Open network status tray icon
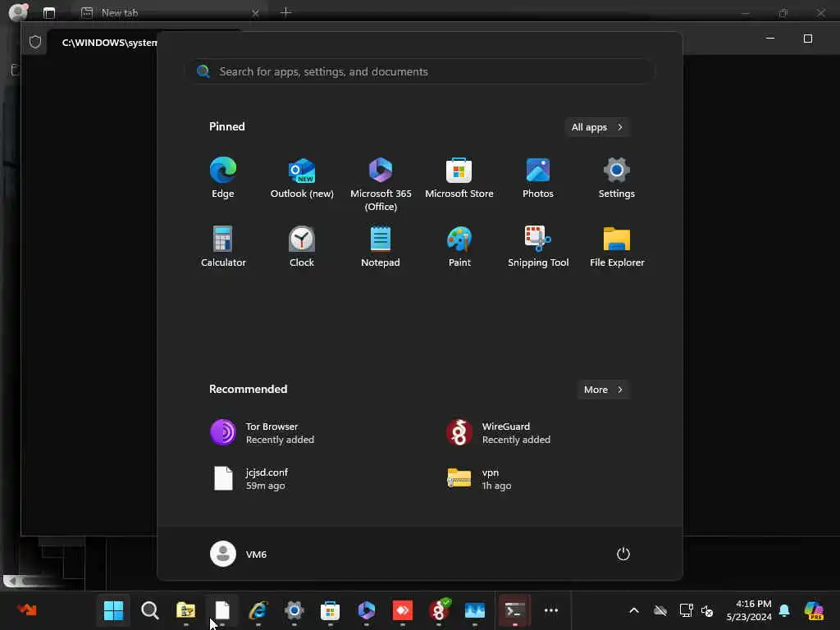Viewport: 840px width, 630px height. [687, 610]
